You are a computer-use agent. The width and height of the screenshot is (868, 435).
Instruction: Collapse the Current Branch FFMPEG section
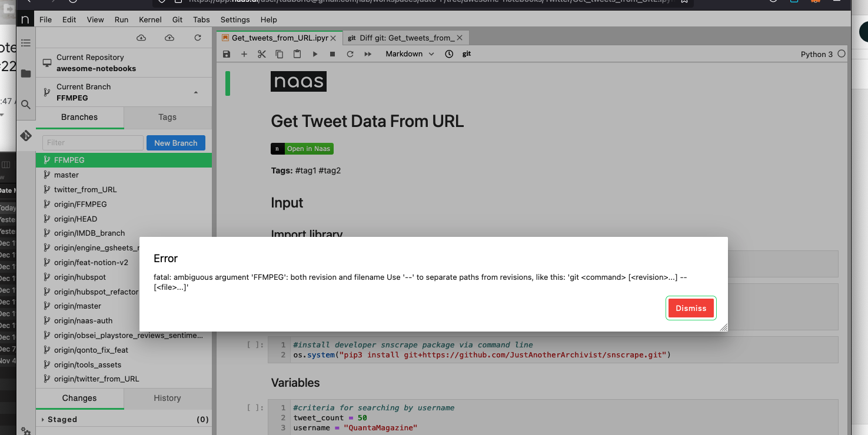pos(196,92)
